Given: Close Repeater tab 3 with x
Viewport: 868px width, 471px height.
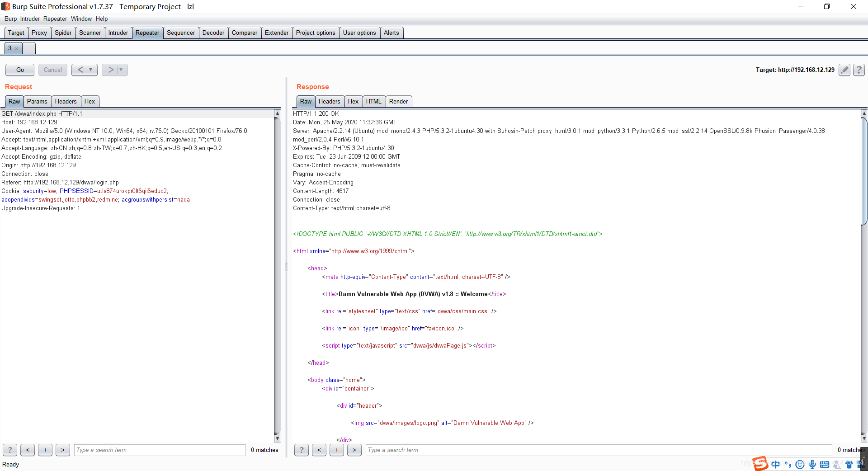Looking at the screenshot, I should tap(17, 48).
